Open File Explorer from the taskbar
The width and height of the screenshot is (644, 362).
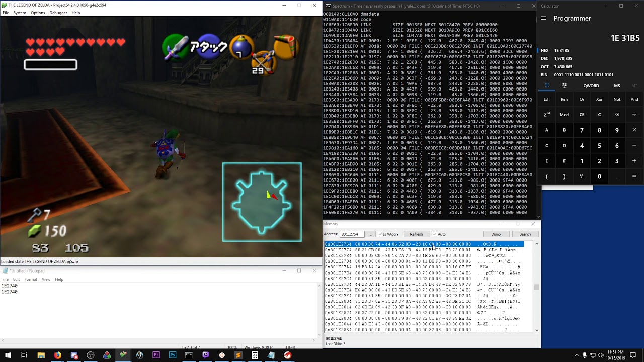[x=41, y=355]
